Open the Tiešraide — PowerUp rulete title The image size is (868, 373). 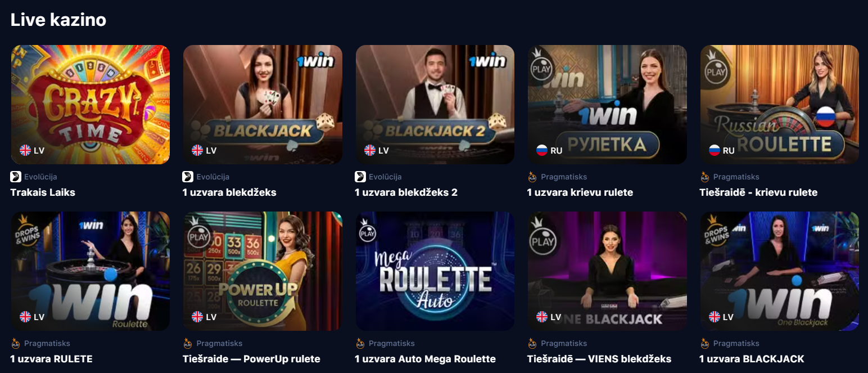point(251,359)
